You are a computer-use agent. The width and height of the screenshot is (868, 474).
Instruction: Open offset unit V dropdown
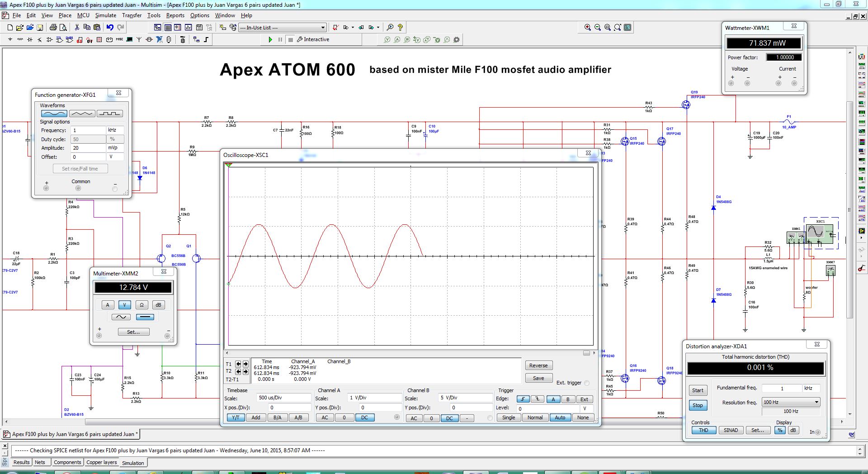[x=115, y=157]
